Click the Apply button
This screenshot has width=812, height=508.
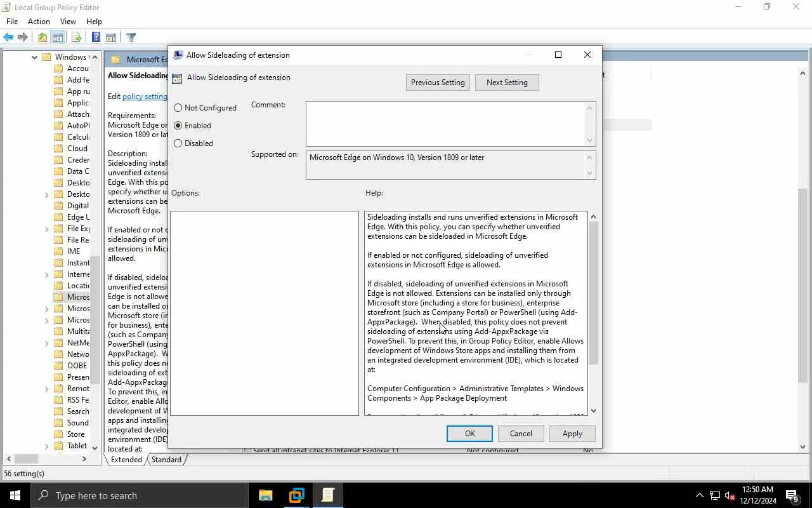[572, 434]
